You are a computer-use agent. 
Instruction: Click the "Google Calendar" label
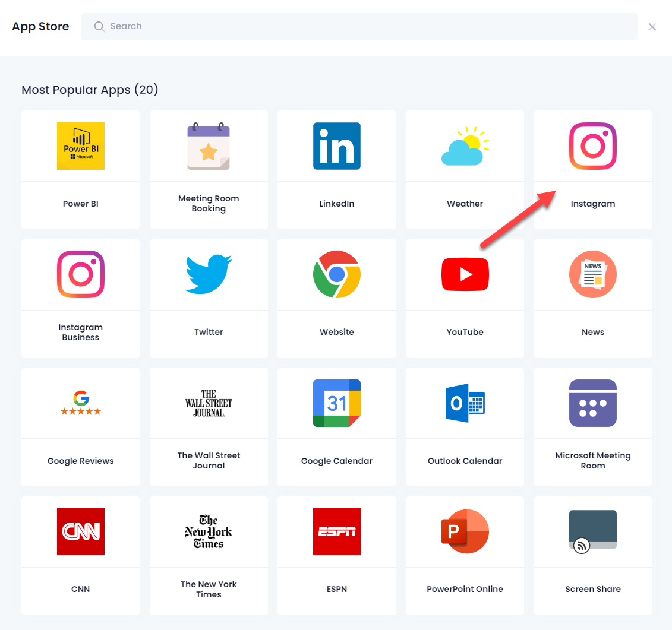click(337, 461)
